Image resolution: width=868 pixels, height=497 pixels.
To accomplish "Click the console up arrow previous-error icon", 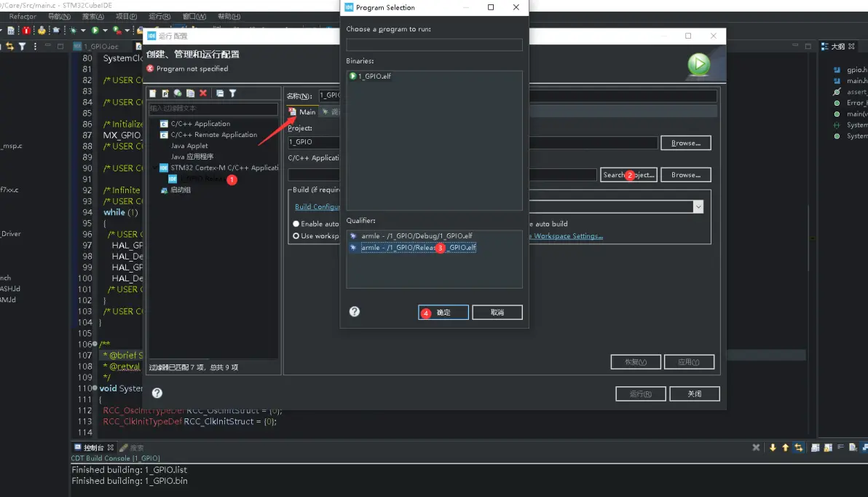I will [785, 447].
